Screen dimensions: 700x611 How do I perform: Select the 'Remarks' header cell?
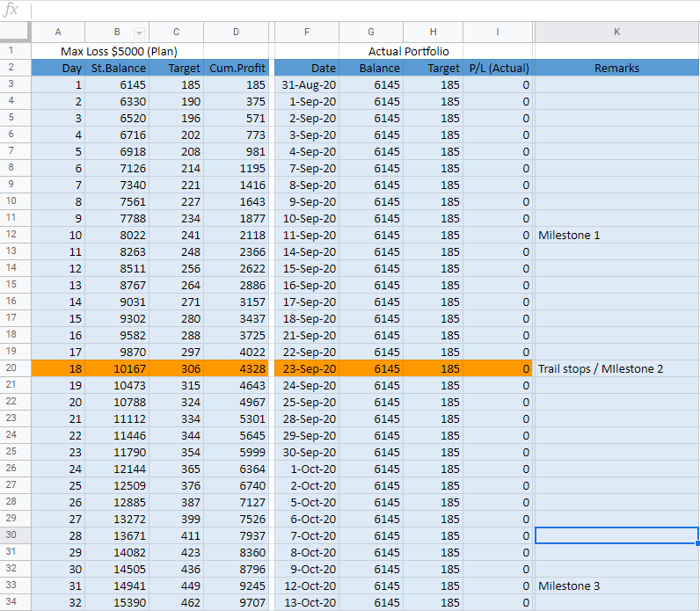pos(617,68)
